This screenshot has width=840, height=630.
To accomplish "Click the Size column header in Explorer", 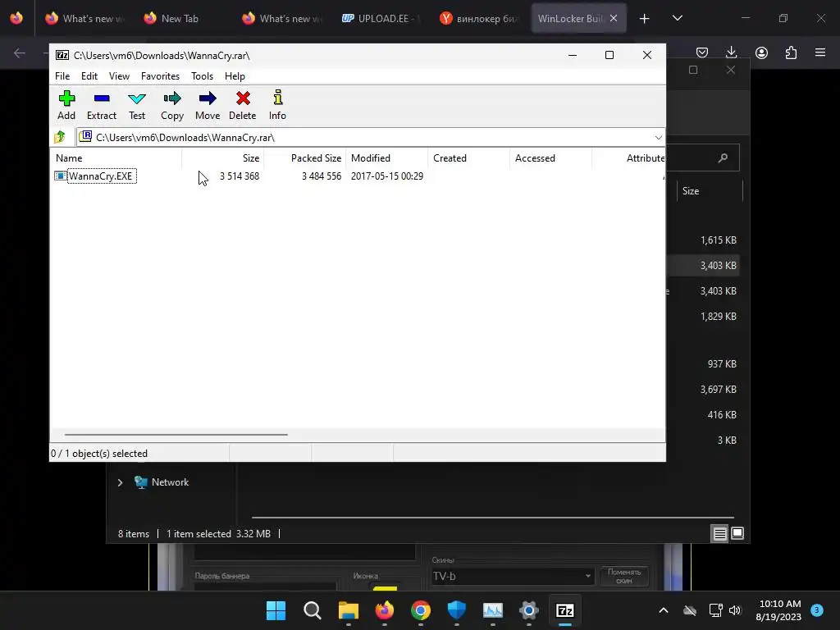I will [710, 191].
